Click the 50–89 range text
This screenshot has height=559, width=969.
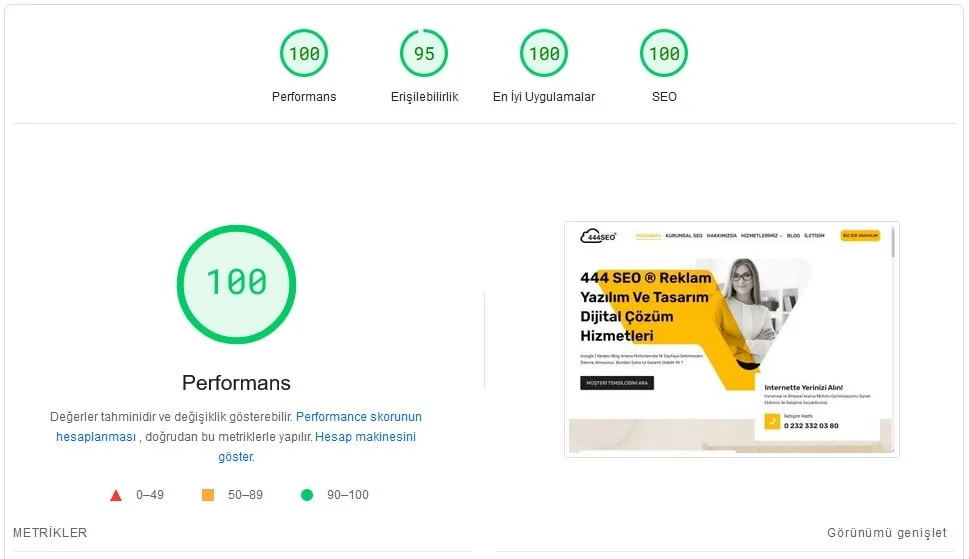point(245,495)
